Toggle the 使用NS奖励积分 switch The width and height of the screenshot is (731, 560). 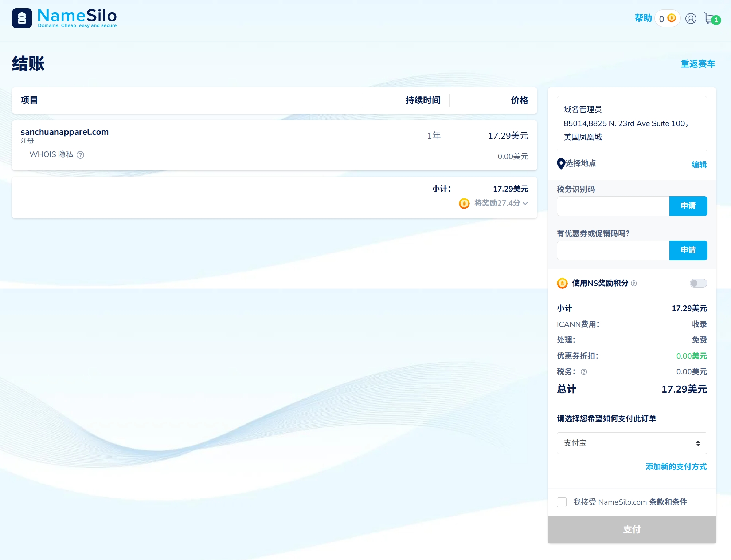click(x=698, y=283)
